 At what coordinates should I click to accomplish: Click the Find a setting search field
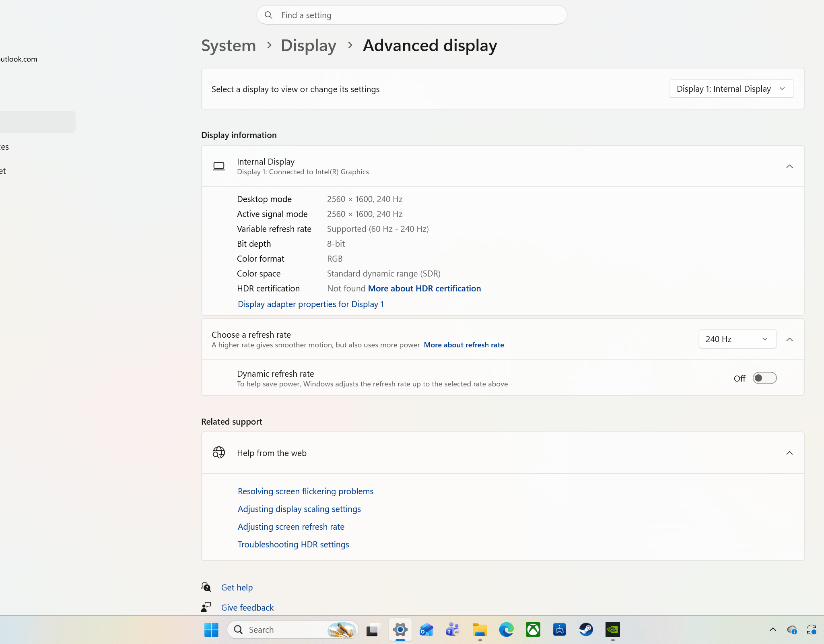(x=412, y=15)
